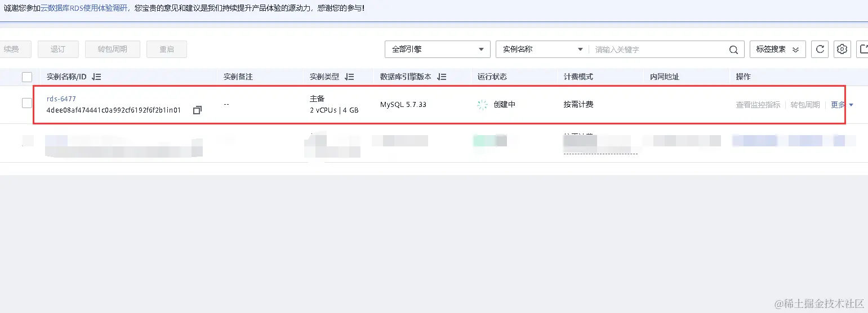Click the 操作 column header

[744, 77]
